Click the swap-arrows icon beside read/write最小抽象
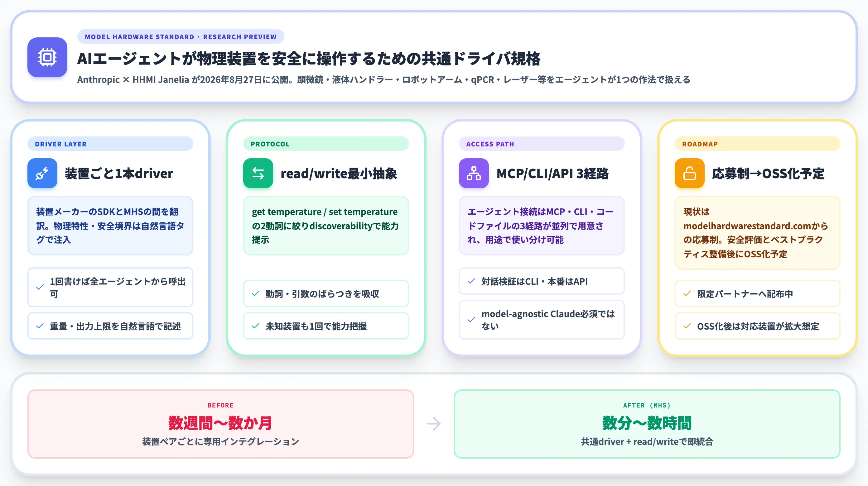868x486 pixels. (x=258, y=173)
